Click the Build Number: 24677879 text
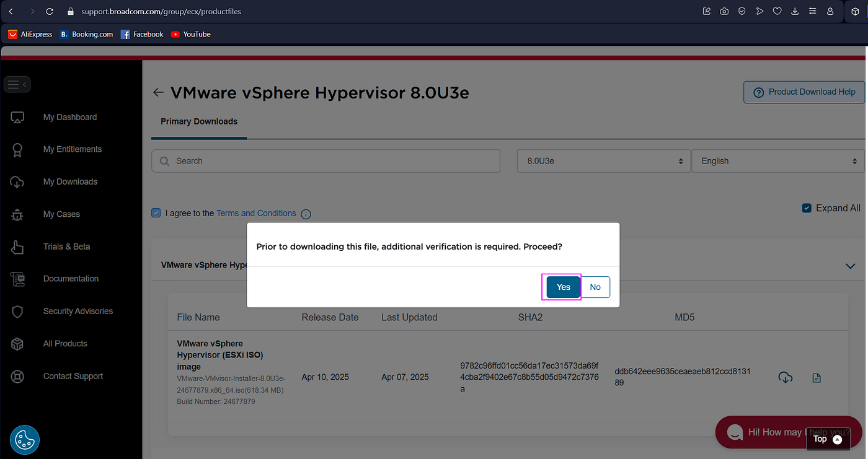The height and width of the screenshot is (459, 868). 216,401
